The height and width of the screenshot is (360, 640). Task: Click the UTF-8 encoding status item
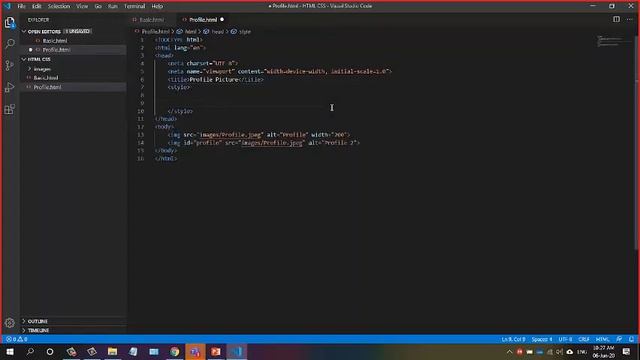[565, 339]
